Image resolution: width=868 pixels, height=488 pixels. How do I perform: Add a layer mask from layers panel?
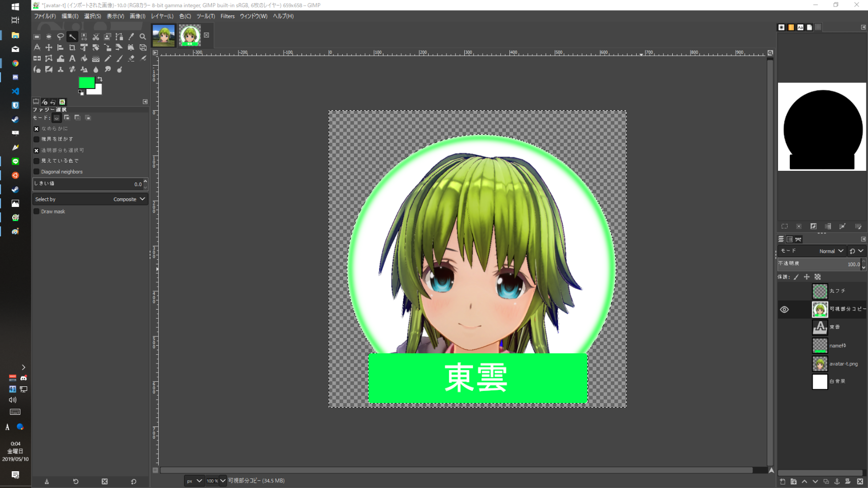pos(848,481)
